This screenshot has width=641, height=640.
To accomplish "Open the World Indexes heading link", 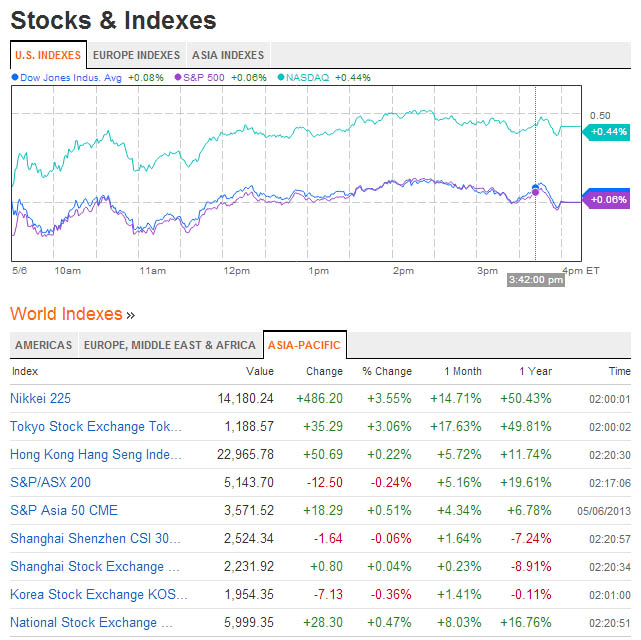I will [x=66, y=314].
